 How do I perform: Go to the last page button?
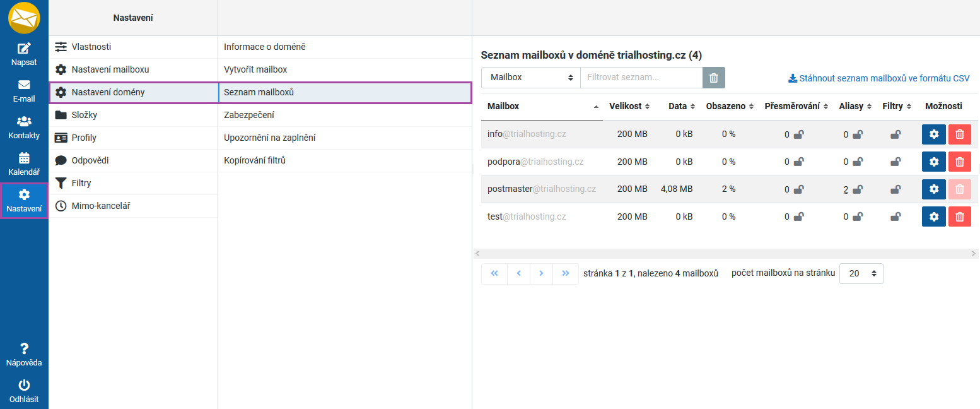click(x=565, y=273)
